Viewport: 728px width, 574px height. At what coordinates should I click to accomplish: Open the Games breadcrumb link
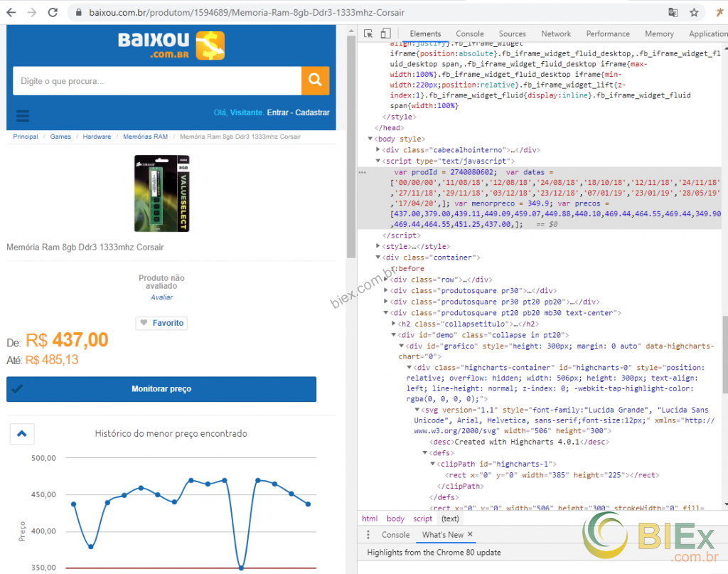click(x=60, y=137)
